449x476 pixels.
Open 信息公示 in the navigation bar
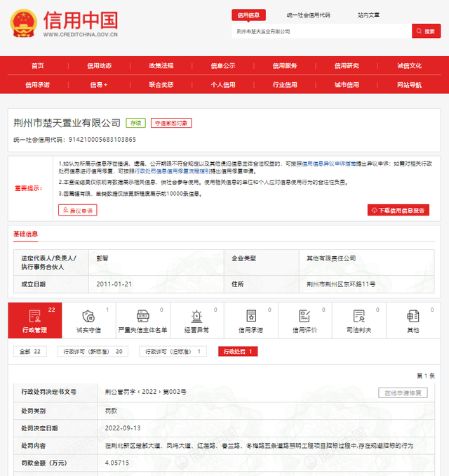(223, 65)
